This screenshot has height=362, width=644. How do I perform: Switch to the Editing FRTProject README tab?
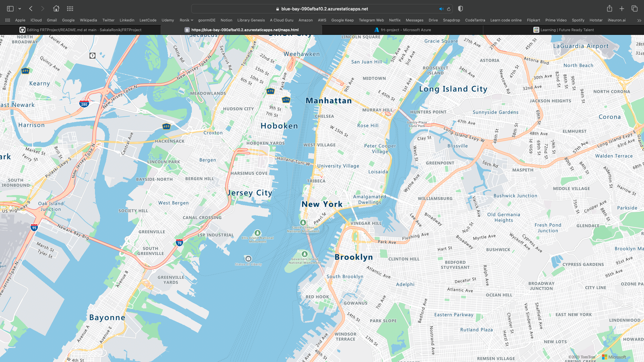80,30
